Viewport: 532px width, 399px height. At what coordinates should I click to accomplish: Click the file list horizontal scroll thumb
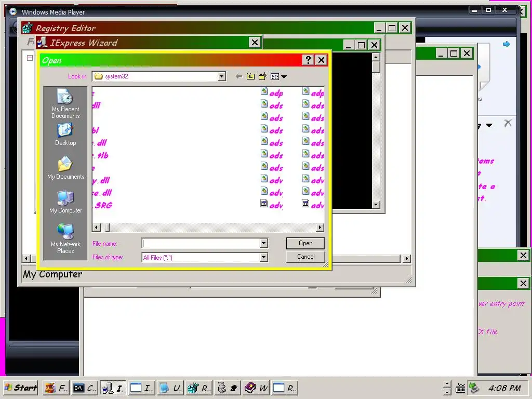point(107,228)
